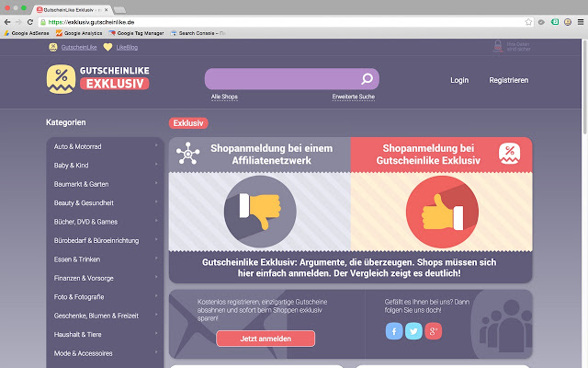This screenshot has height=368, width=588.
Task: Click the percent badge icon in red banner
Action: 509,154
